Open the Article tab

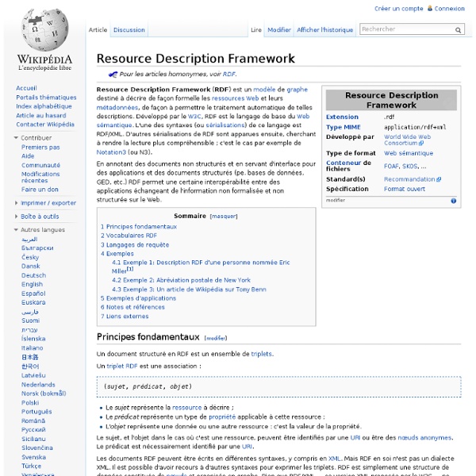tap(98, 30)
